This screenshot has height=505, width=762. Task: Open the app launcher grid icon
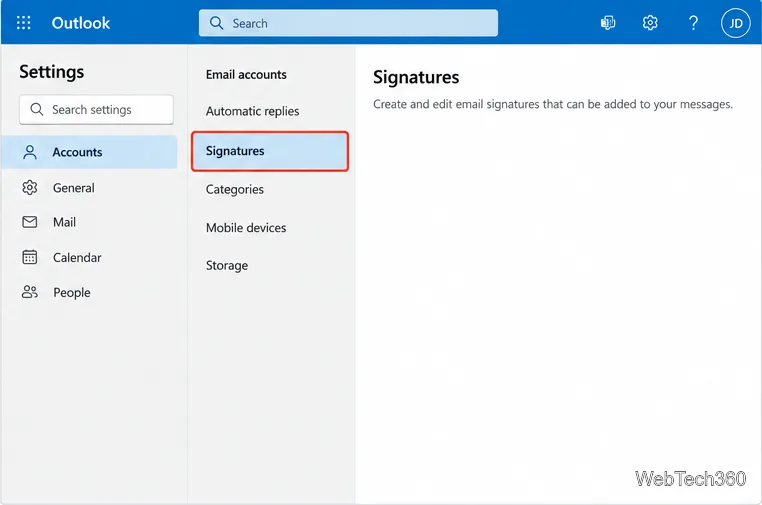tap(23, 23)
